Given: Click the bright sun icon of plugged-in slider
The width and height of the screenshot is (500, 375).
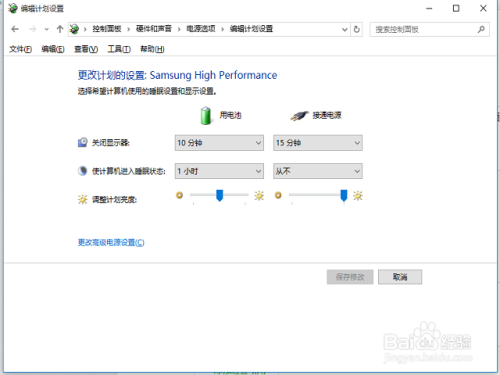Looking at the screenshot, I should click(x=358, y=195).
